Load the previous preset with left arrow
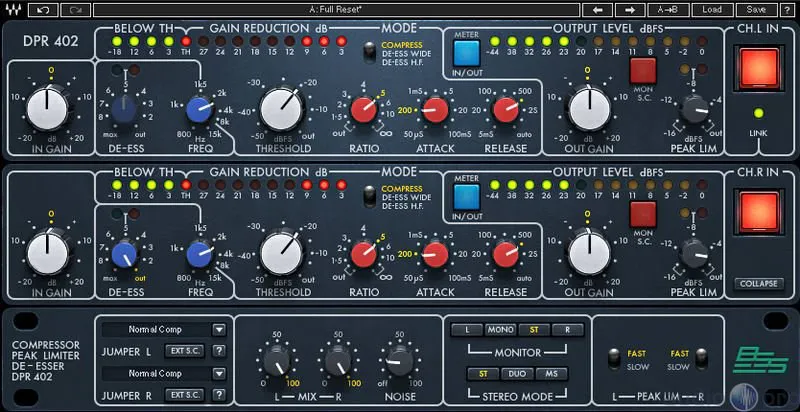Viewport: 800px width, 412px height. tap(597, 10)
